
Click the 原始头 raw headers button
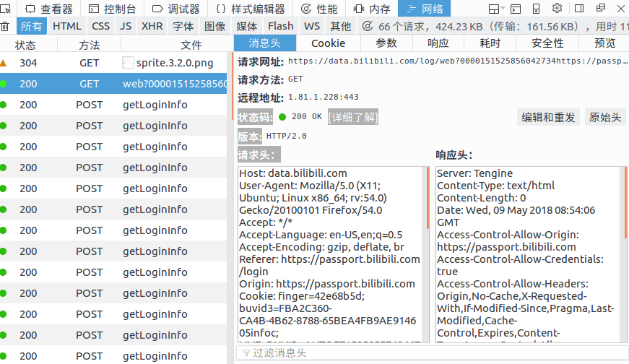(605, 117)
